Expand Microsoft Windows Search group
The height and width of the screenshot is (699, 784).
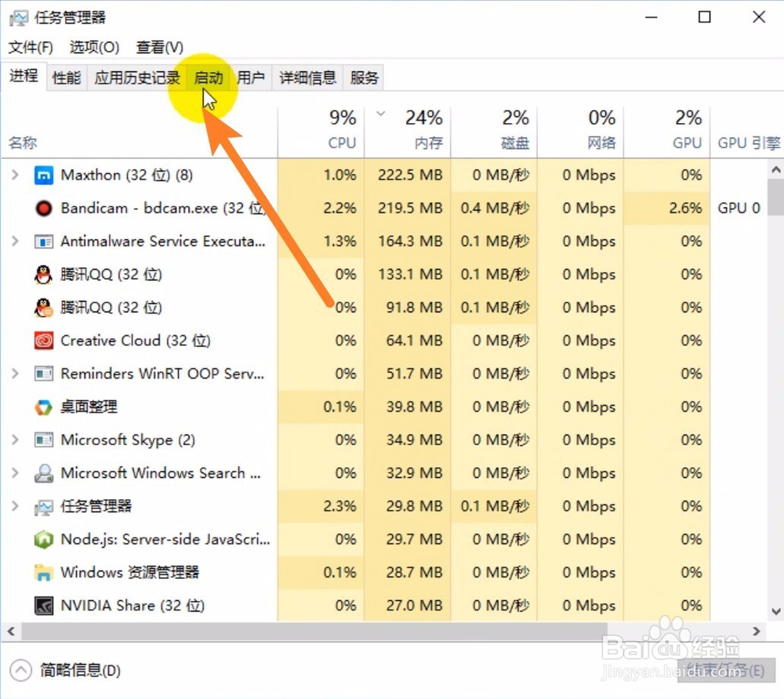pyautogui.click(x=15, y=473)
